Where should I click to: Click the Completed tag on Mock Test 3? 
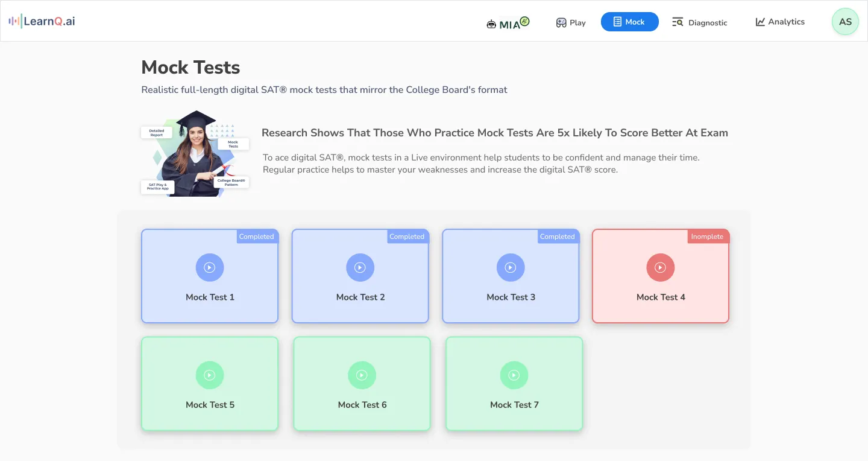point(558,237)
